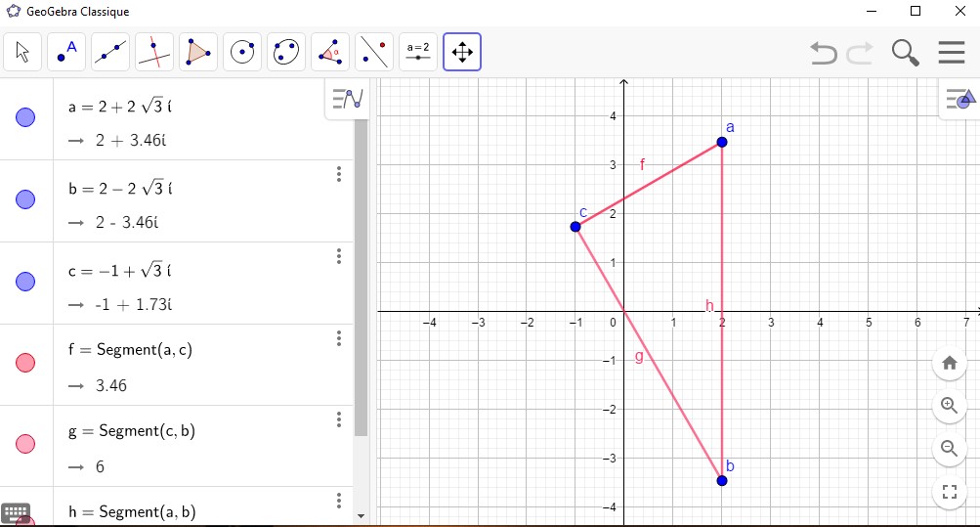This screenshot has width=980, height=527.
Task: Open options menu for segment f
Action: pyautogui.click(x=339, y=338)
